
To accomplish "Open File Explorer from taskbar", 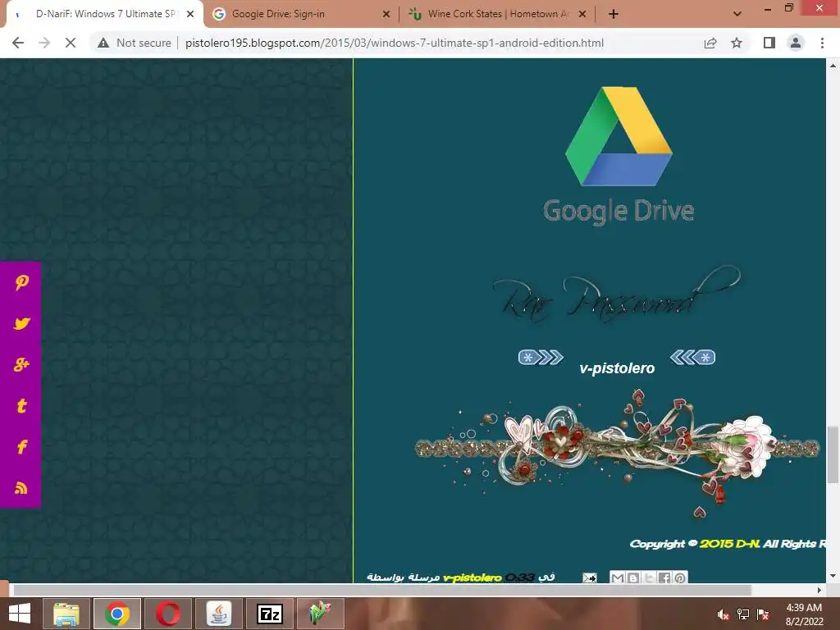I will tap(66, 614).
